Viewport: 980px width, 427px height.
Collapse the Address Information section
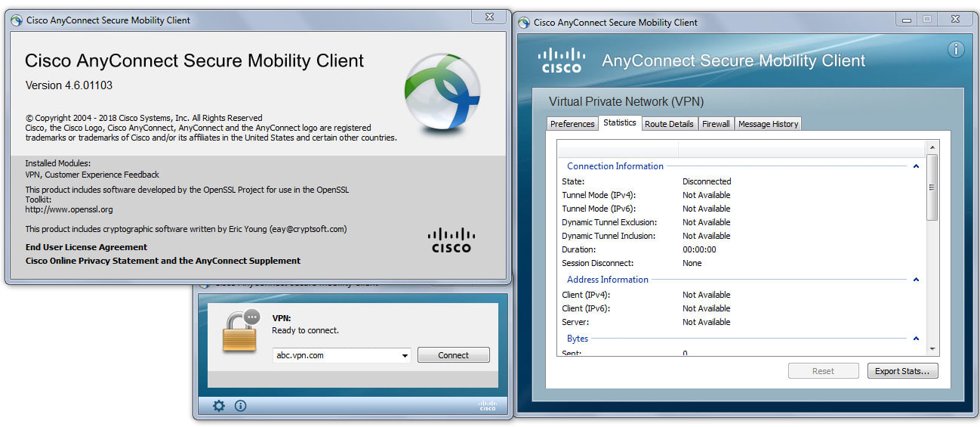(917, 280)
